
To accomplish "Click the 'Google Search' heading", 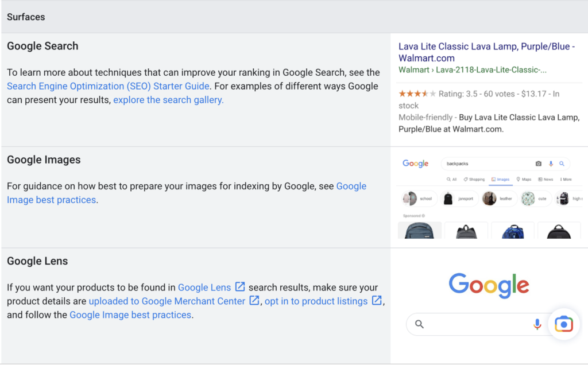I will coord(42,46).
